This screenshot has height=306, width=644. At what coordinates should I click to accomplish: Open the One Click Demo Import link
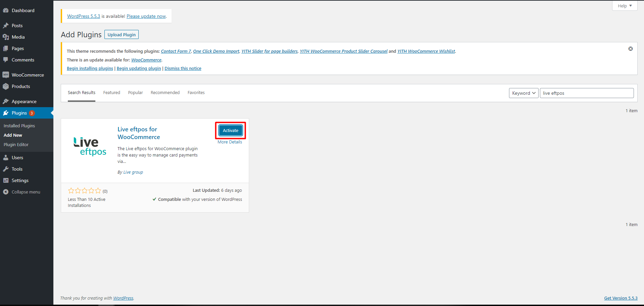(x=216, y=51)
